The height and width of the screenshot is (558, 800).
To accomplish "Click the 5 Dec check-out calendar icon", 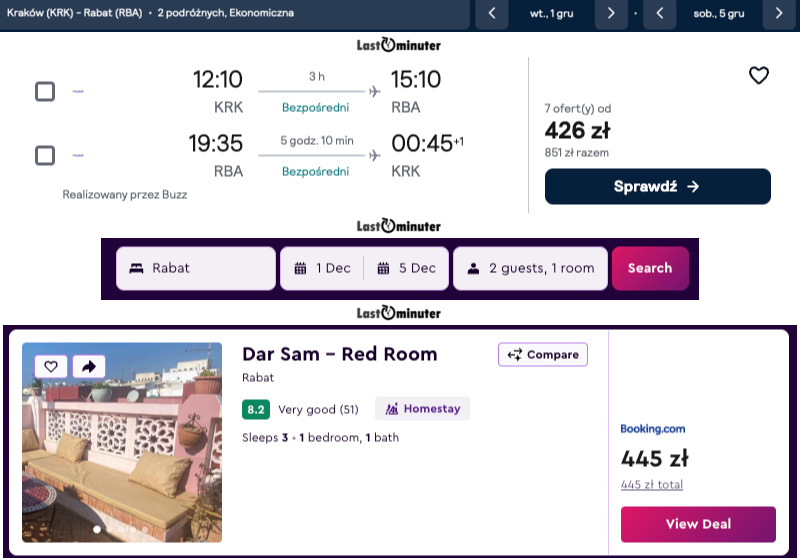I will [383, 268].
